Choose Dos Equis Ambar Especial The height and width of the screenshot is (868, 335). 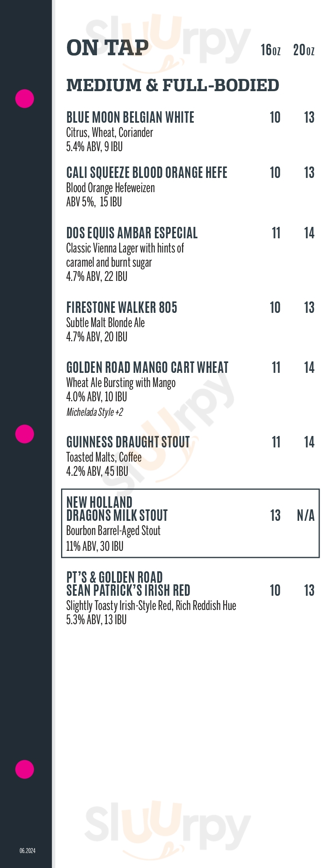tap(132, 233)
